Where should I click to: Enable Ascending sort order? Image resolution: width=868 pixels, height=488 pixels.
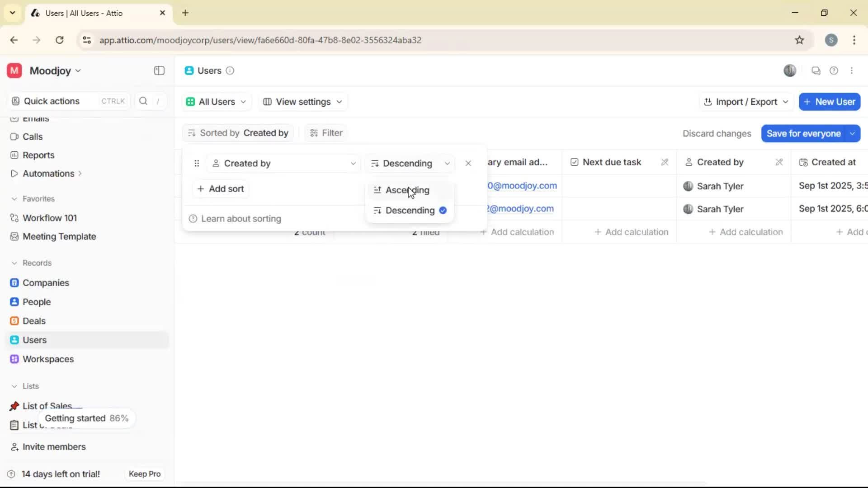coord(407,190)
